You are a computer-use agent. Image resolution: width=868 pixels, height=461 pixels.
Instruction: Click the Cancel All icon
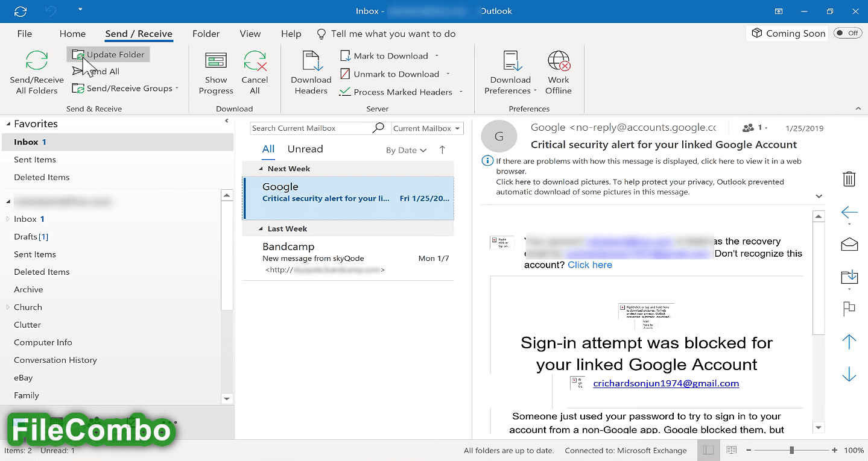(255, 61)
